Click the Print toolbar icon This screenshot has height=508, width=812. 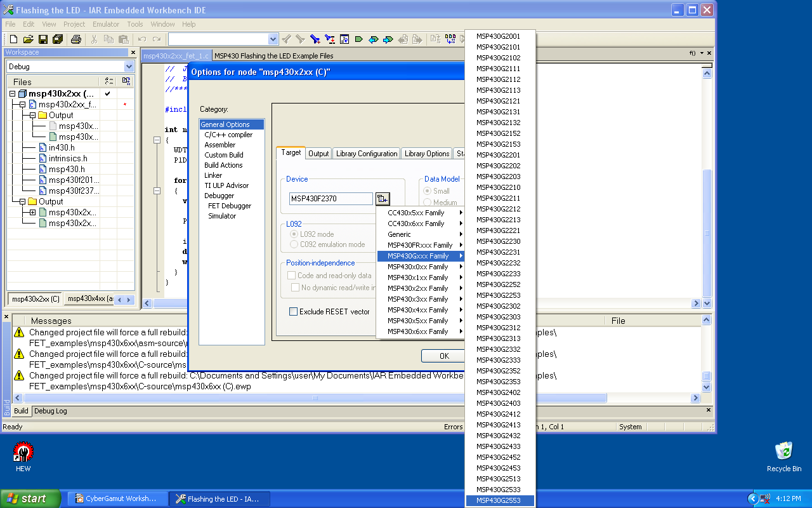[x=76, y=39]
